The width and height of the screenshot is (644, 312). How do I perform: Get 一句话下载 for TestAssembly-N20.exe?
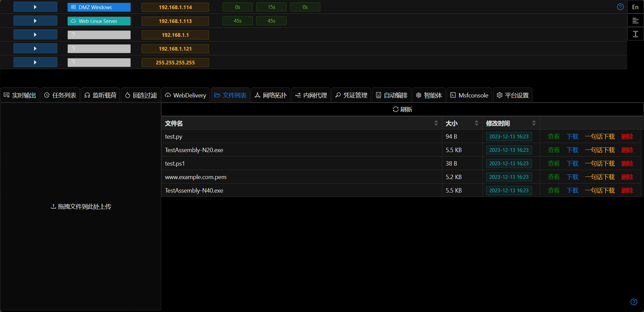[600, 150]
